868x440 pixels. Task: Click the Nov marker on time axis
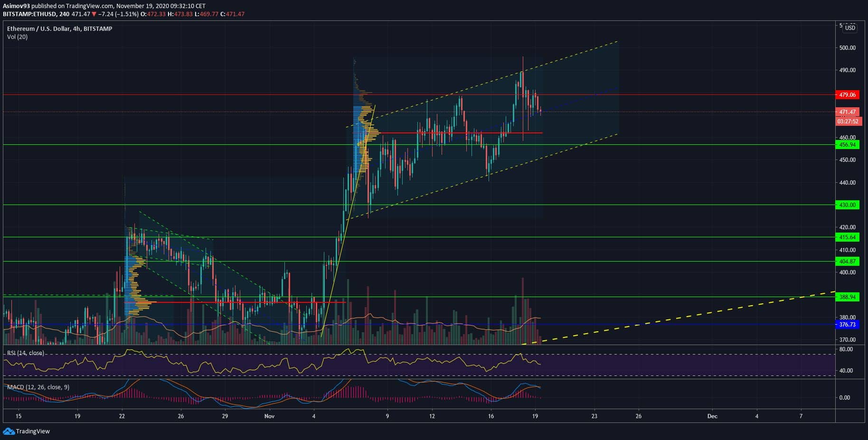point(269,416)
